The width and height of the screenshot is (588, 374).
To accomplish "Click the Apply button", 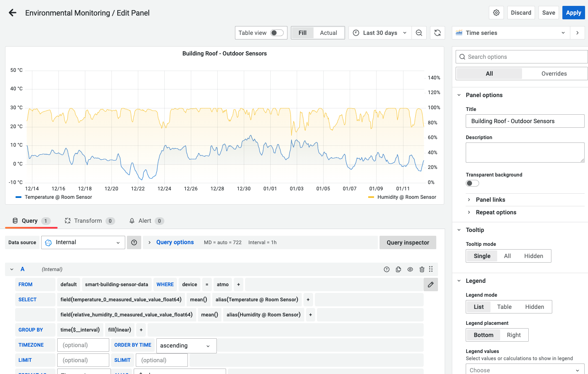I will point(573,13).
